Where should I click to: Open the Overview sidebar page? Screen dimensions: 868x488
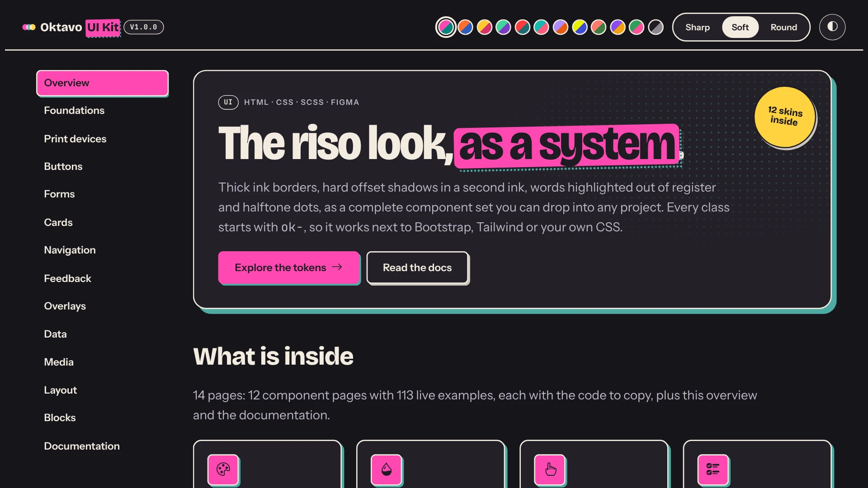[102, 83]
